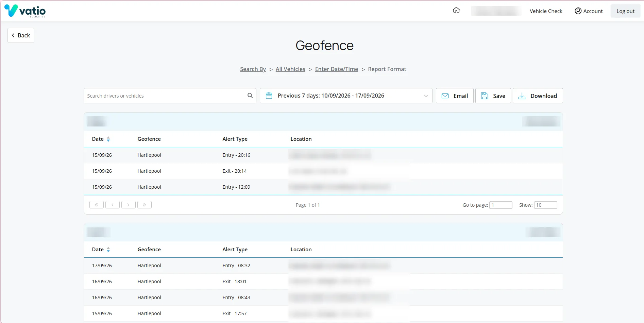644x323 pixels.
Task: Go to previous page of first table
Action: (x=113, y=205)
